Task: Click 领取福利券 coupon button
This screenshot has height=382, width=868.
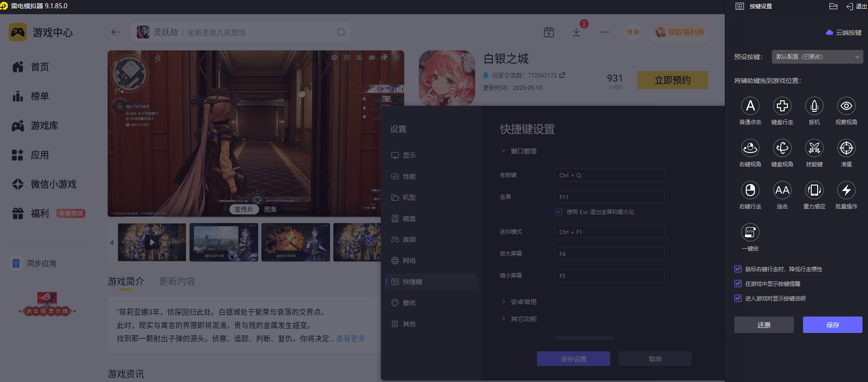Action: (680, 32)
